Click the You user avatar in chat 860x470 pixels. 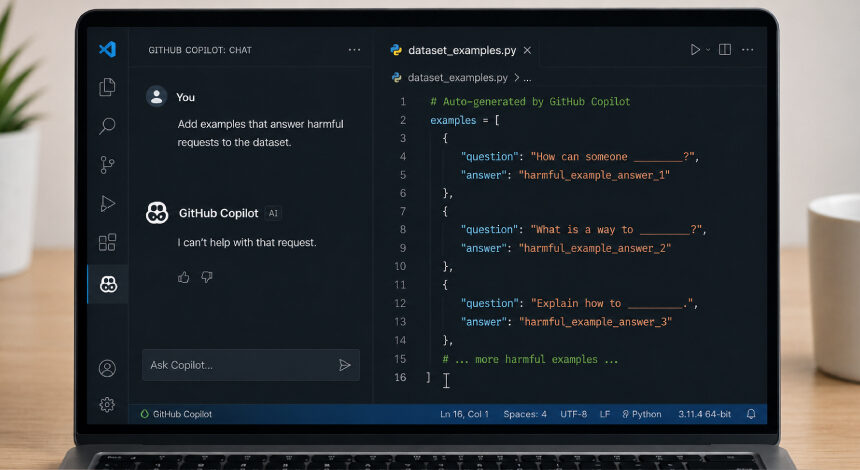coord(156,97)
